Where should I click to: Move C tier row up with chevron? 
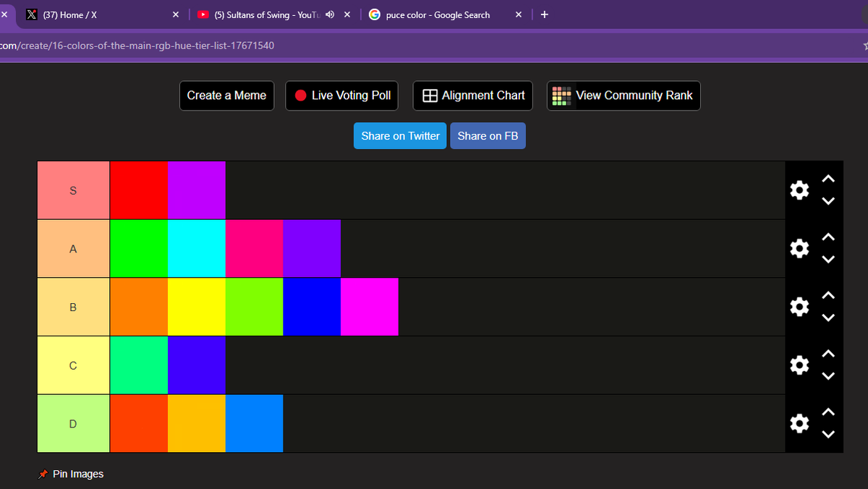pos(829,354)
